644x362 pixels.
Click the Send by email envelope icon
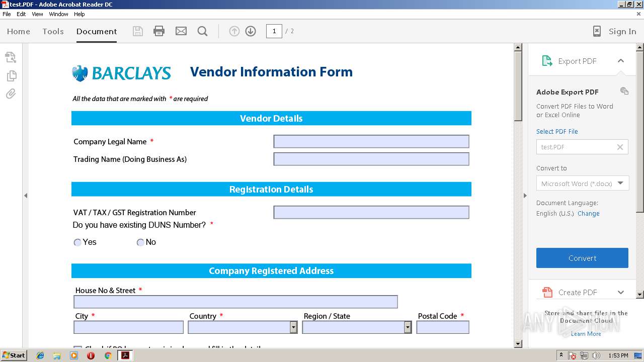(181, 31)
